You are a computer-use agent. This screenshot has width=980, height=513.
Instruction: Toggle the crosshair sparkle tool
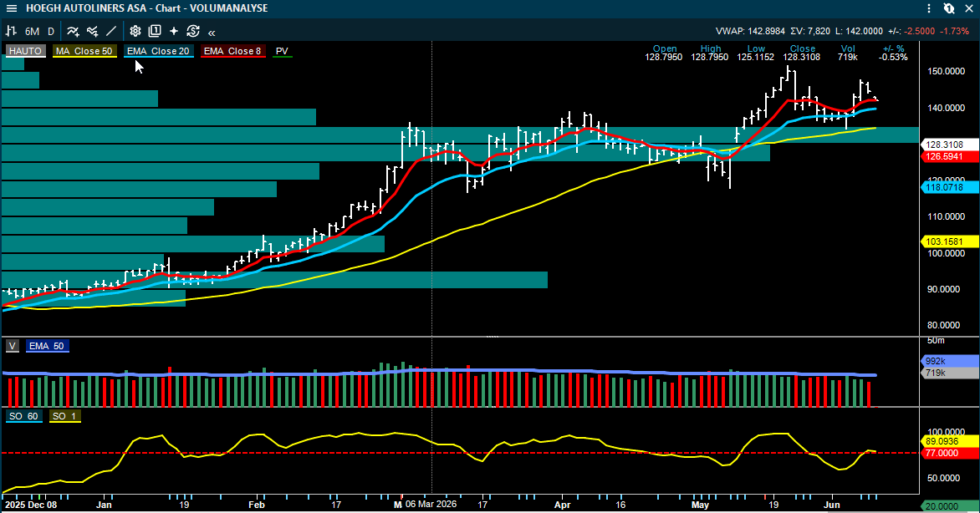(174, 31)
